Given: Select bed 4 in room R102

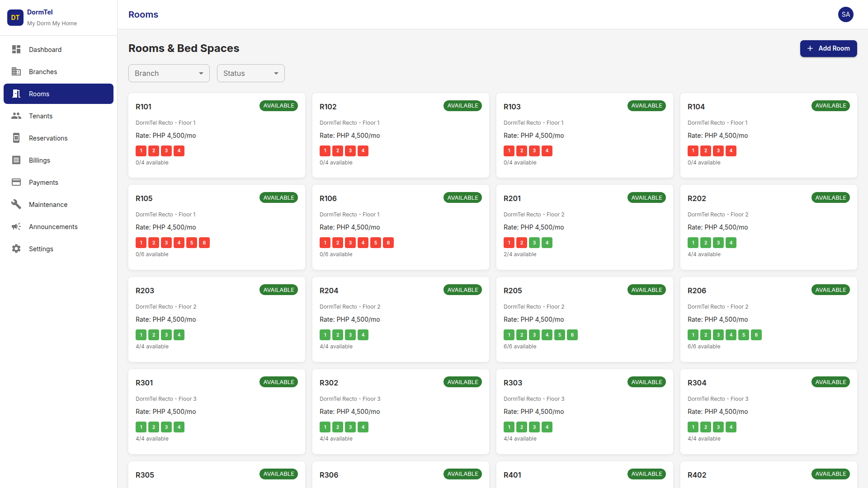Looking at the screenshot, I should point(363,151).
